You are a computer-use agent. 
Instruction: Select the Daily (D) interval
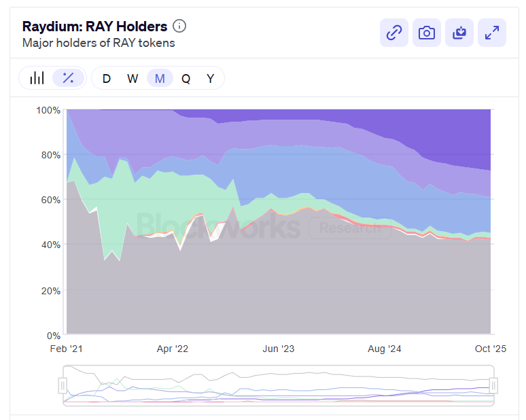107,78
